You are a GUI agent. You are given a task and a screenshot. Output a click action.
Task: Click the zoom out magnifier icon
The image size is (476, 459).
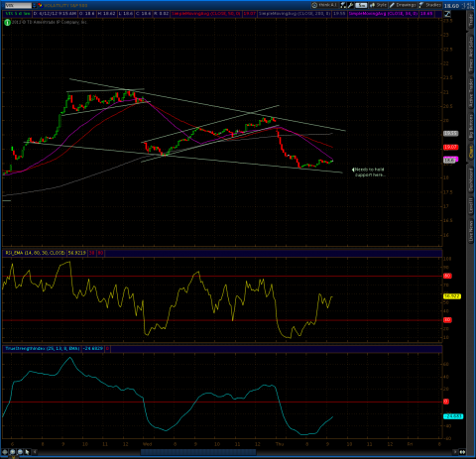(x=20, y=452)
